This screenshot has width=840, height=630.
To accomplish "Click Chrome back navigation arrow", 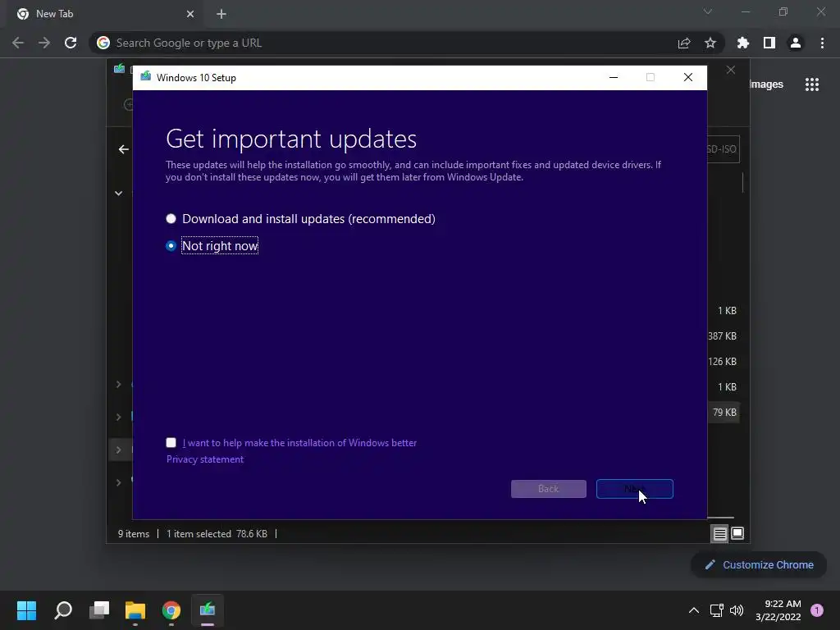I will point(18,43).
